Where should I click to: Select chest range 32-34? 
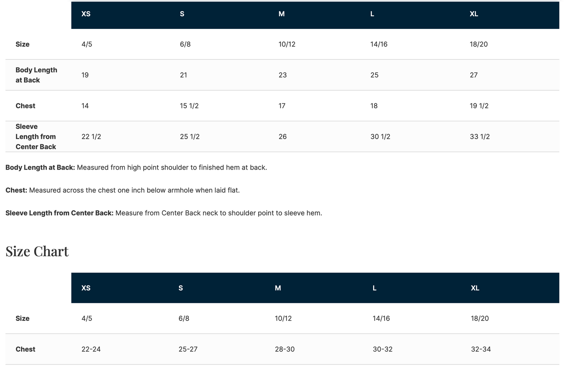[481, 349]
